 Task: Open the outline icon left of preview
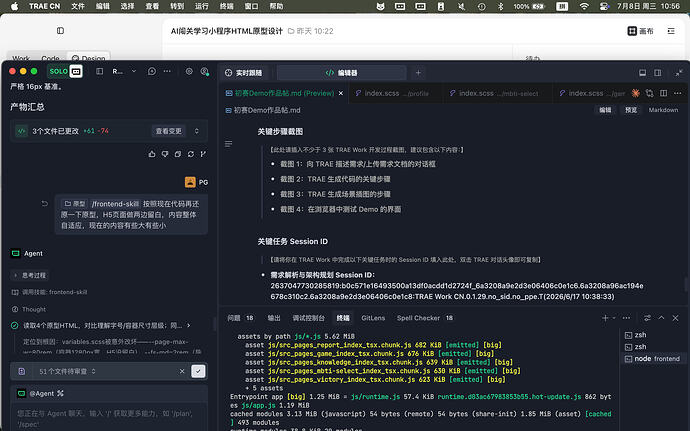(x=228, y=144)
